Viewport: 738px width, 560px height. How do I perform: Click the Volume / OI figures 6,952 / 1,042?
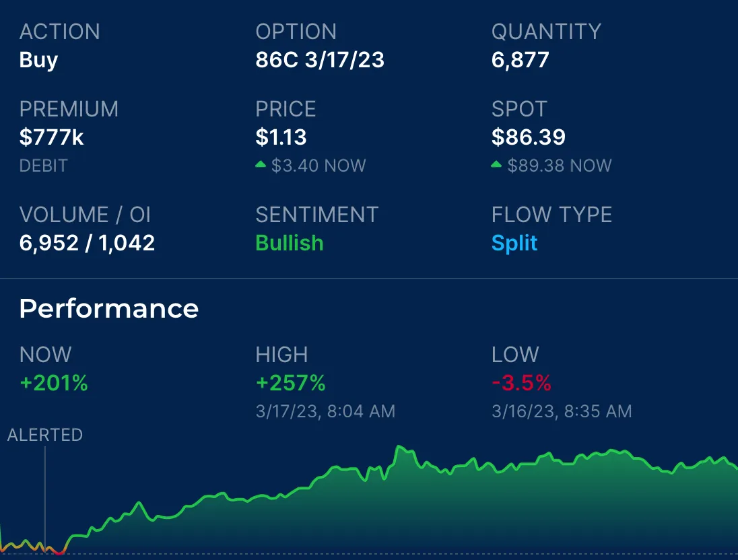(88, 243)
